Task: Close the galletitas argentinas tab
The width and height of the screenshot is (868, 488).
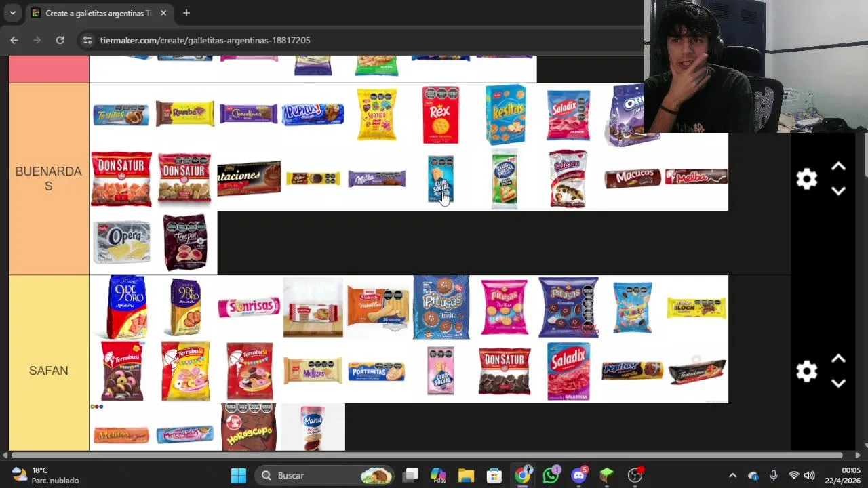Action: 163,13
